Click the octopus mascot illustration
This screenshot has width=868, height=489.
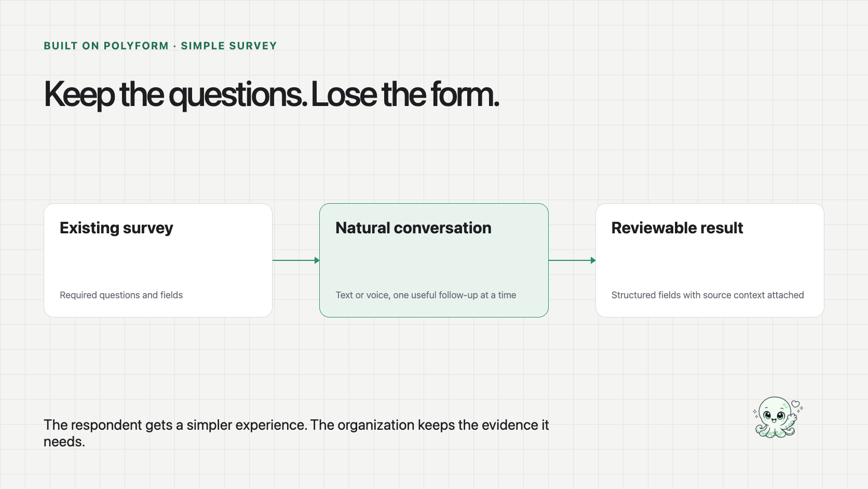pos(778,417)
